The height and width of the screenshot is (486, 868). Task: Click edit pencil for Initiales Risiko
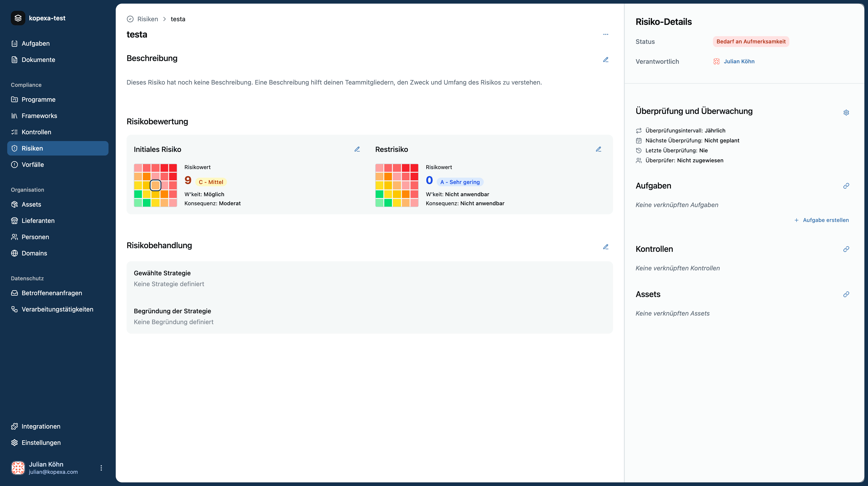tap(357, 149)
